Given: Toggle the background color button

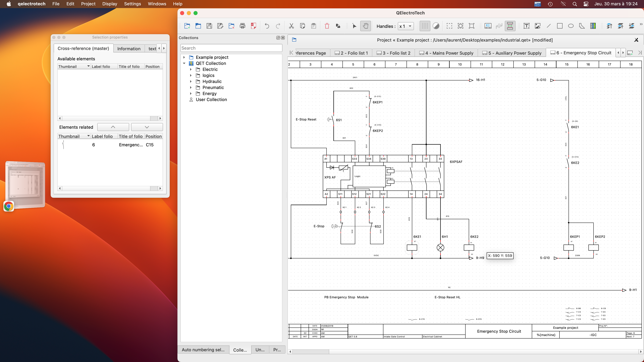Looking at the screenshot, I should [436, 26].
